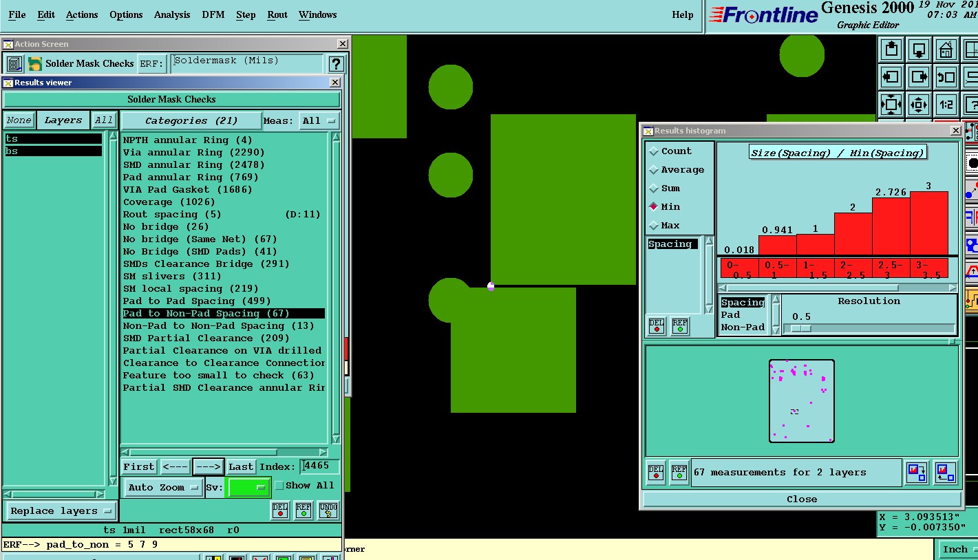Click DEL icon under histogram Spacing list

[657, 325]
